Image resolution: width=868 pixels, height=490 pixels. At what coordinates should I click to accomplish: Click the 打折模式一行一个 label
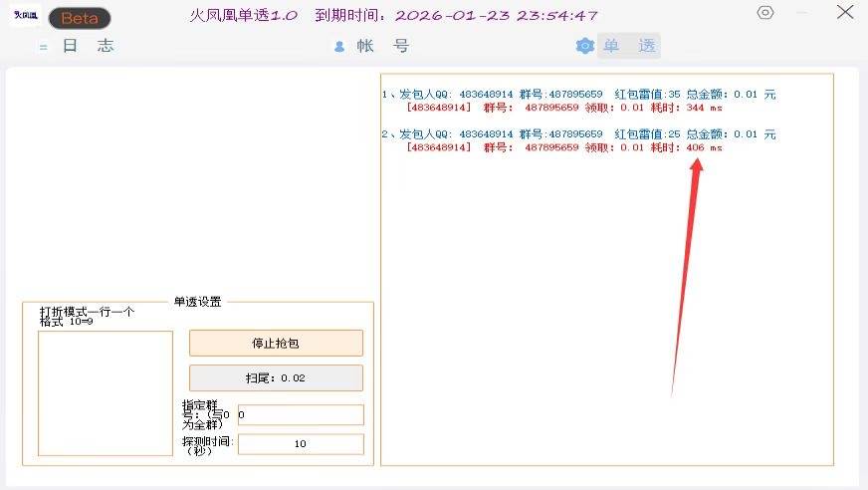pos(87,312)
